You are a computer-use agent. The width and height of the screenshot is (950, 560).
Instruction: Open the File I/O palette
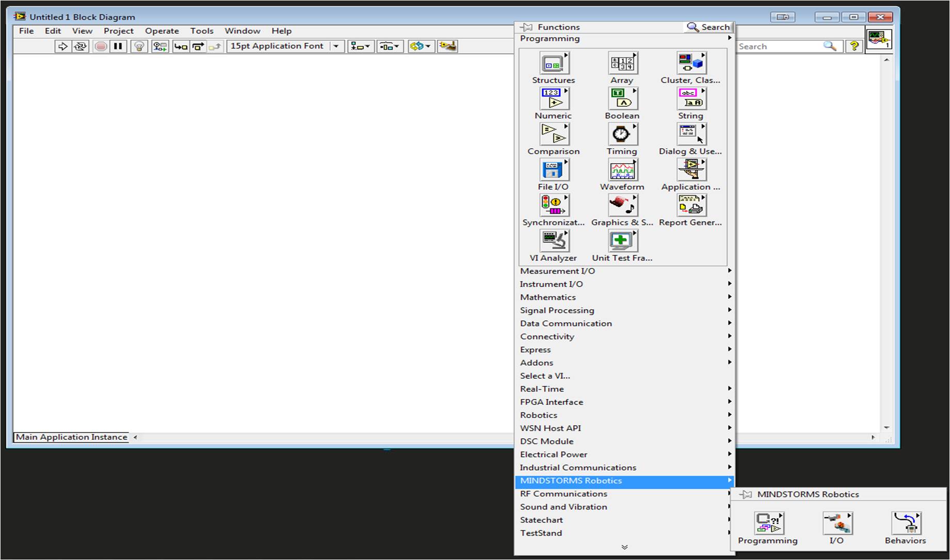click(x=553, y=170)
